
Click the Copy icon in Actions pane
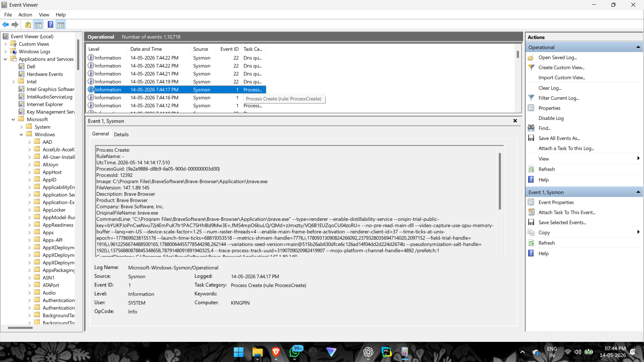coord(531,232)
